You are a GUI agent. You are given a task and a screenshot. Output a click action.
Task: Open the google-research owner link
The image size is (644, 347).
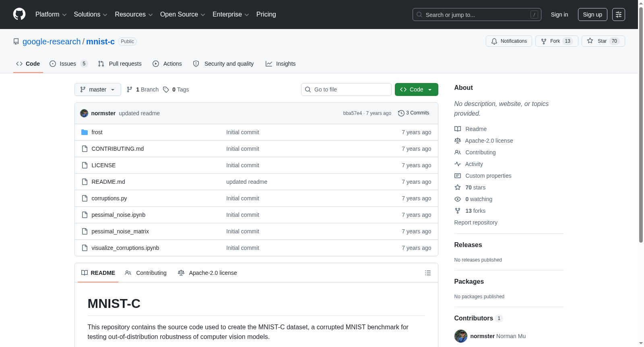[52, 42]
